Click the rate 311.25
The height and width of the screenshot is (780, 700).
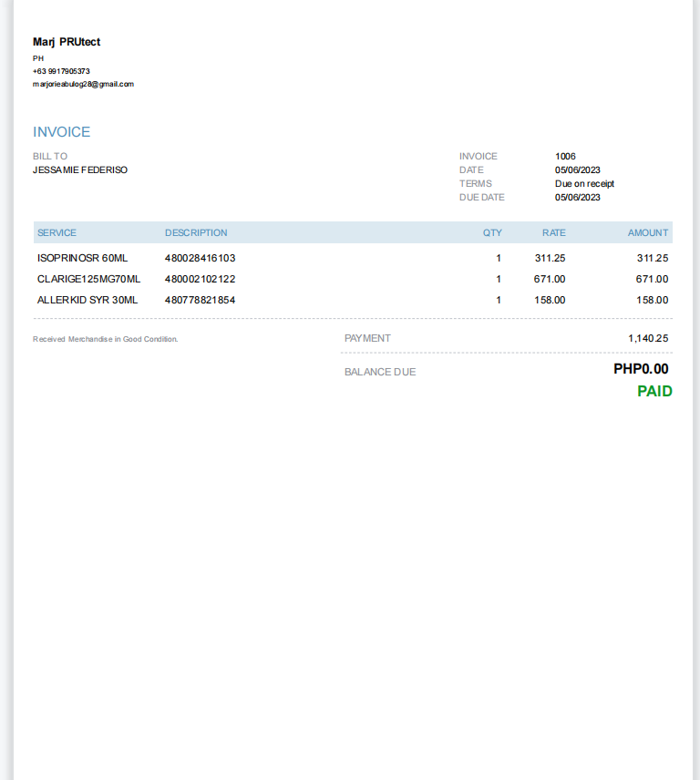pos(551,258)
